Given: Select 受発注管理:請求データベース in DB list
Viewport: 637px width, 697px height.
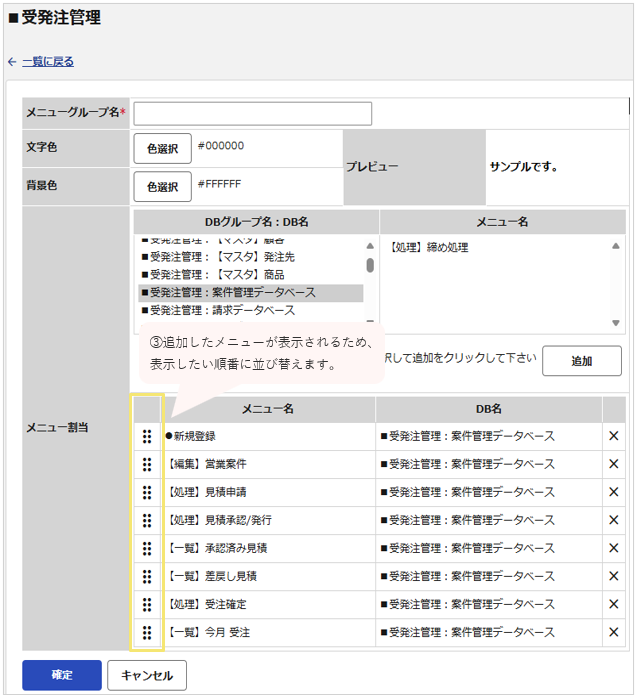Looking at the screenshot, I should [x=251, y=310].
